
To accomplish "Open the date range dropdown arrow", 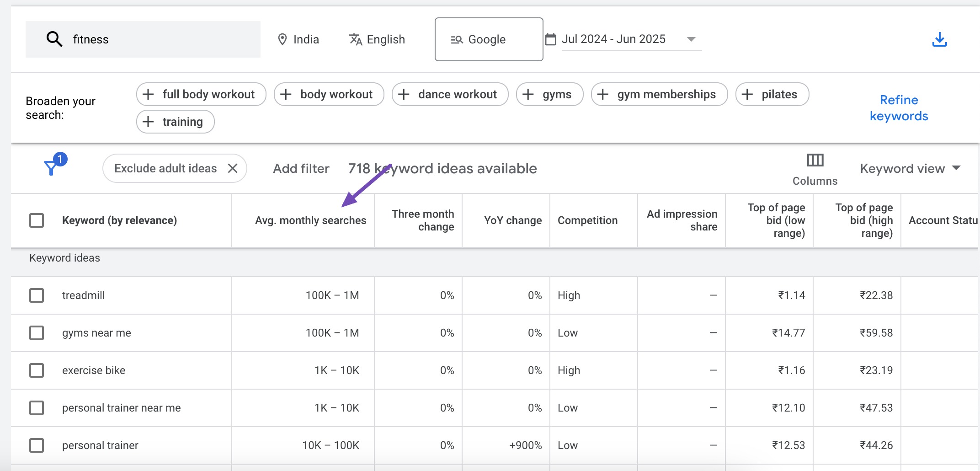I will coord(691,39).
